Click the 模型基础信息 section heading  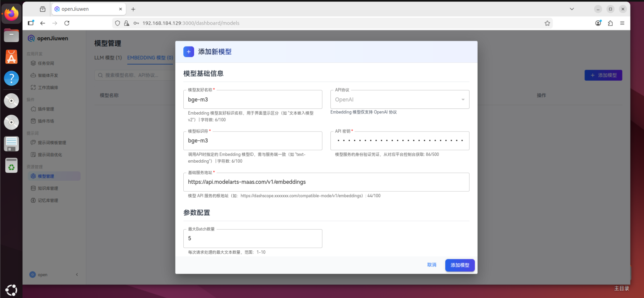pos(203,73)
